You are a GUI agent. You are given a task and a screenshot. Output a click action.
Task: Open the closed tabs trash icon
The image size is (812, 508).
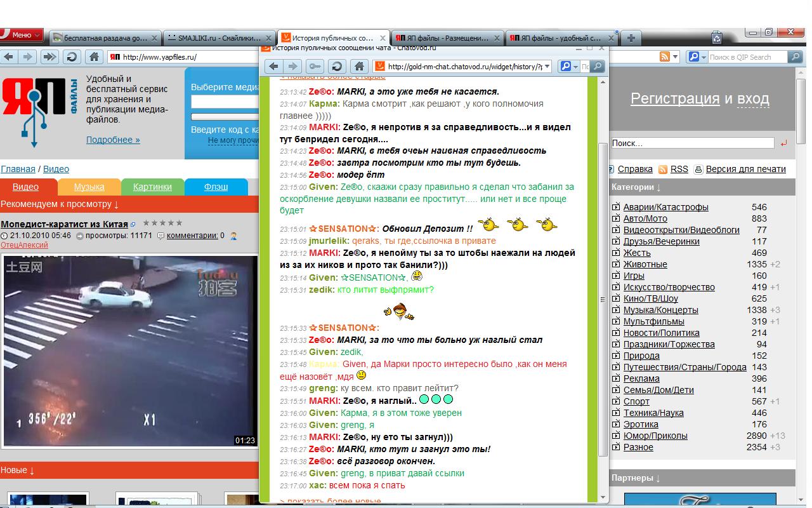point(716,37)
